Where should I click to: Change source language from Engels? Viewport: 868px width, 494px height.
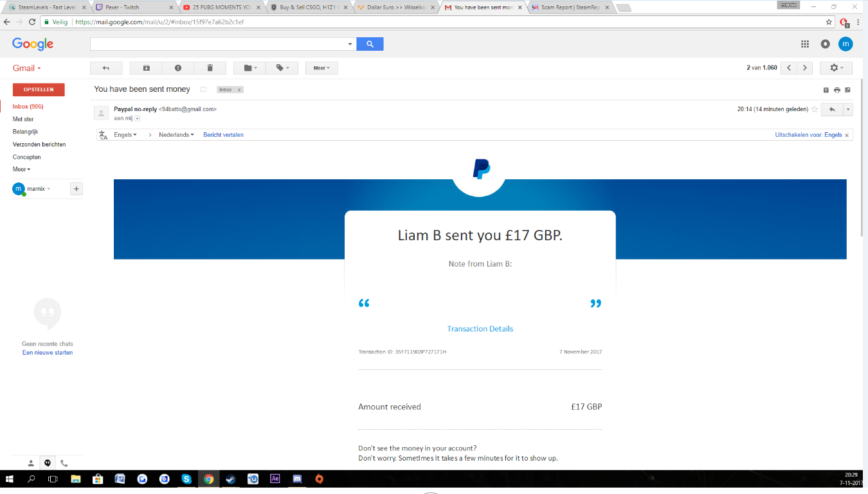(125, 135)
